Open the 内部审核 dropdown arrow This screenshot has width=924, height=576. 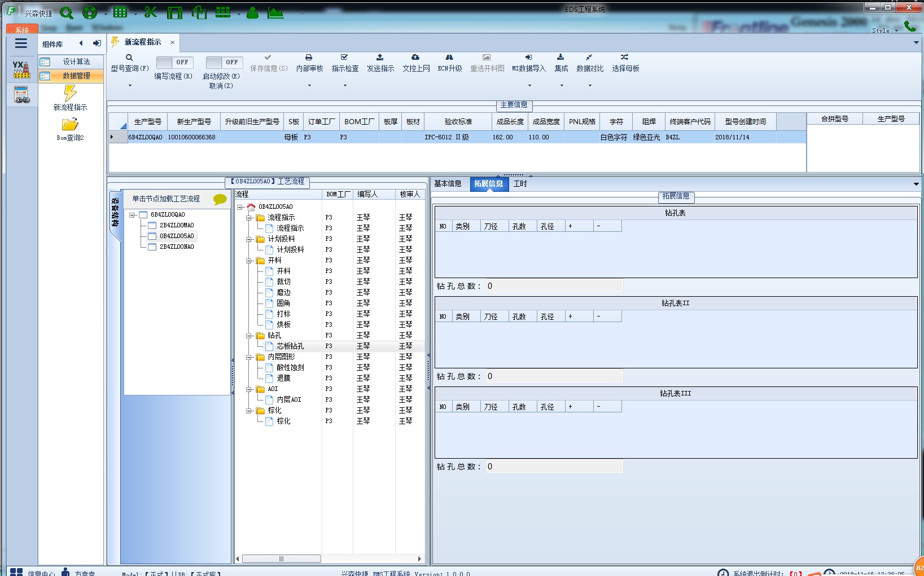pos(309,86)
